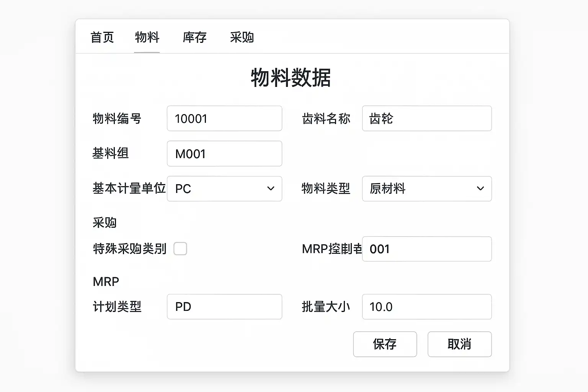Select the 采购 tab
This screenshot has width=588, height=392.
click(x=242, y=38)
